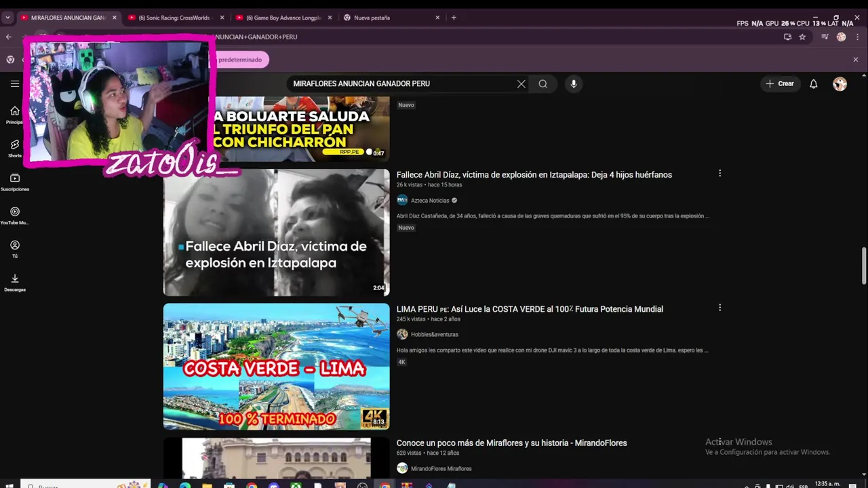Visit the MirandoFlores Miraflores channel
Screen dimensions: 868x488
tap(441, 469)
